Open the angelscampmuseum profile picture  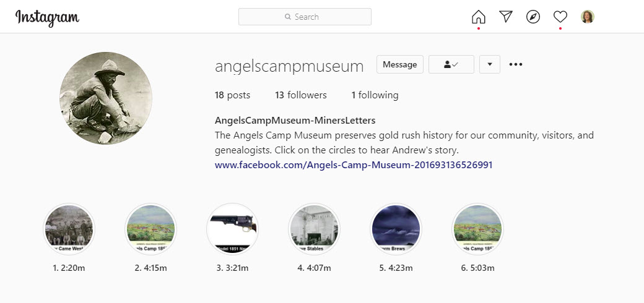click(106, 98)
